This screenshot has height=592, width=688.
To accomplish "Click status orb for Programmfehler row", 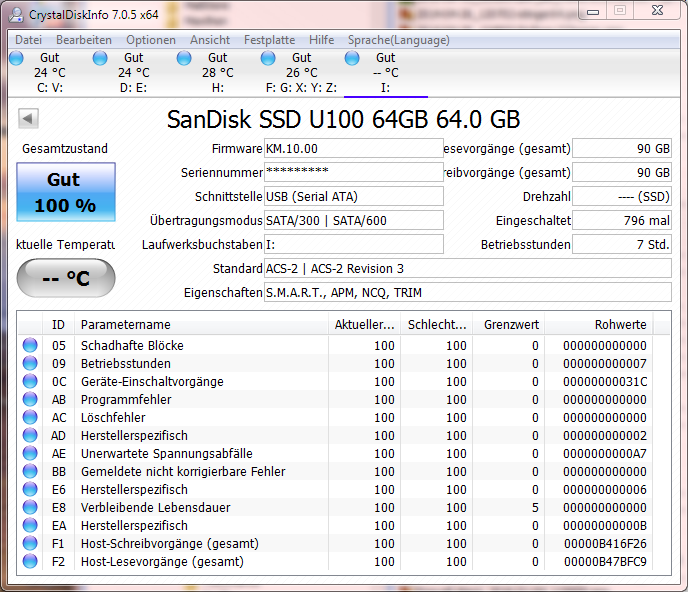I will (30, 399).
